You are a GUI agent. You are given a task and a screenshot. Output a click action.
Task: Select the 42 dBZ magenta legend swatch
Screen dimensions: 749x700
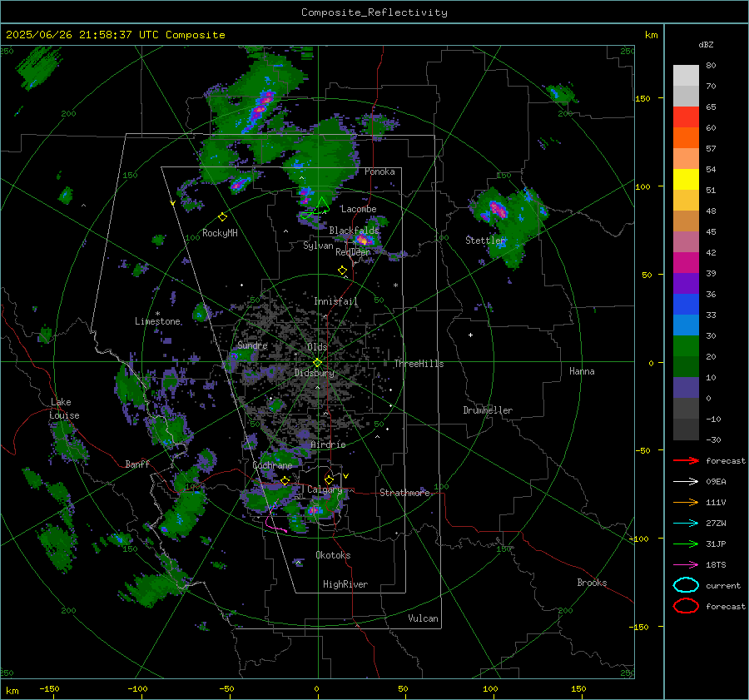pyautogui.click(x=686, y=263)
